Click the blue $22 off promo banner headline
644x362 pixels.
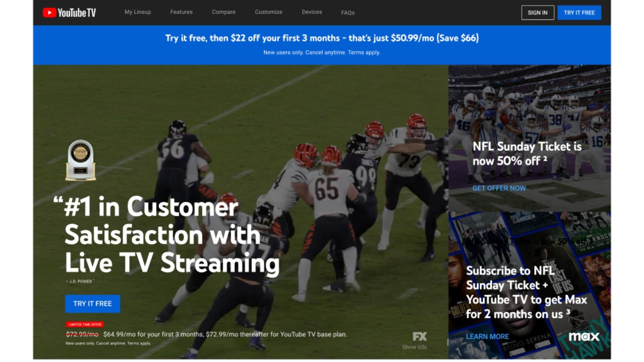click(x=322, y=38)
